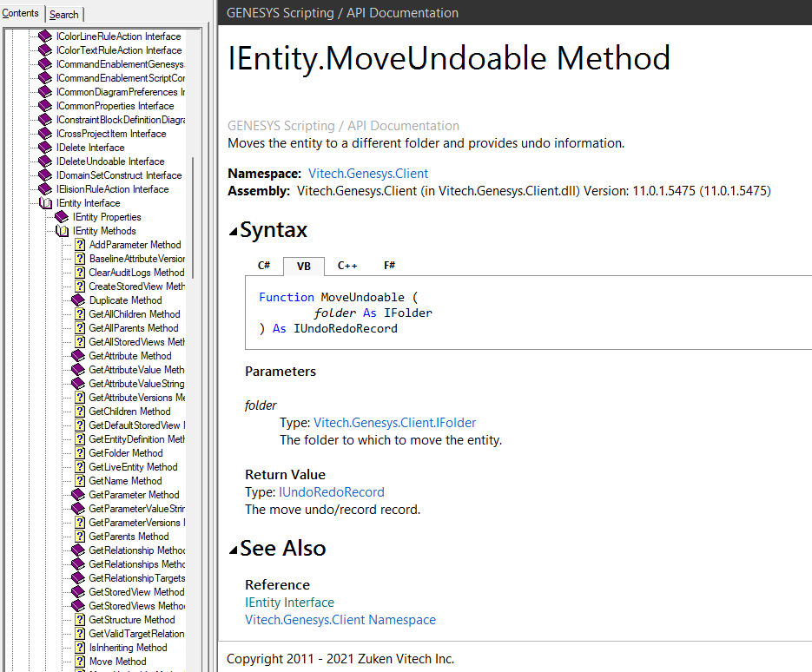Click the book icon beside IEntity Properties
Viewport: 812px width, 672px height.
click(62, 217)
